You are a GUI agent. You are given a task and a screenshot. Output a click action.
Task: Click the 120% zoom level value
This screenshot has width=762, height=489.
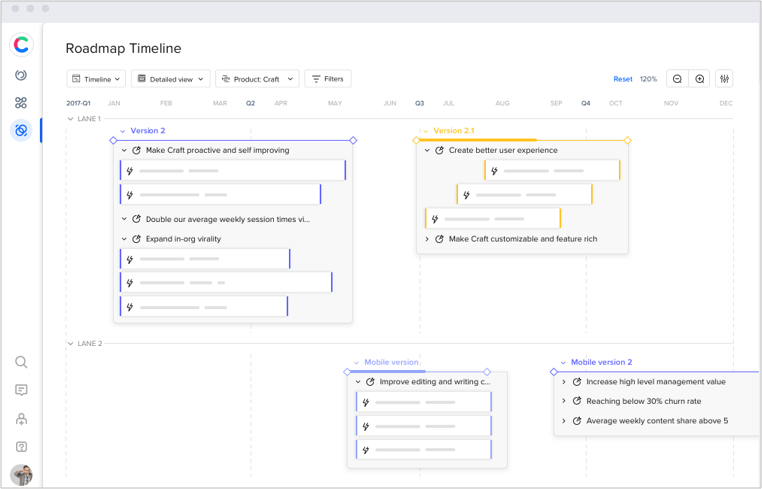click(648, 79)
